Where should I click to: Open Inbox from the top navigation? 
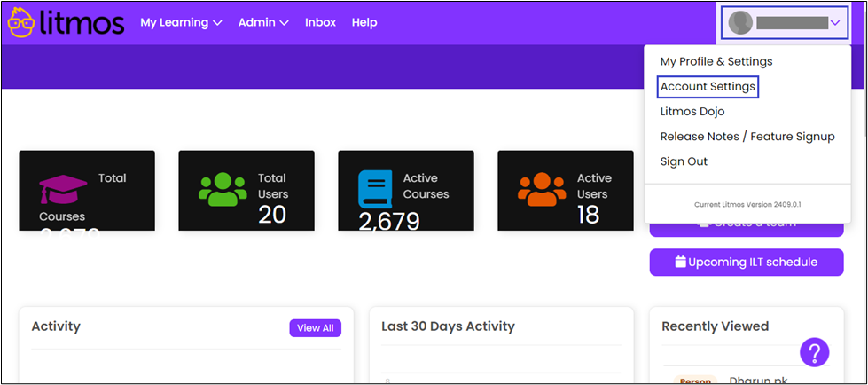(x=320, y=22)
